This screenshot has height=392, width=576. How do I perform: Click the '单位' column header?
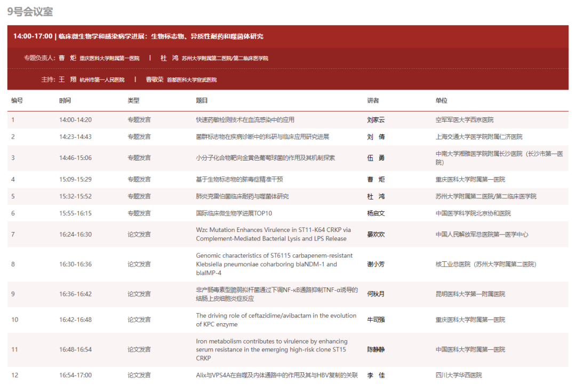point(442,101)
